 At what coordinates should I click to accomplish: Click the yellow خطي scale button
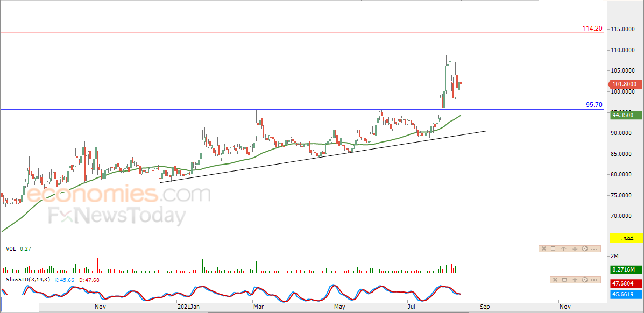pos(627,238)
